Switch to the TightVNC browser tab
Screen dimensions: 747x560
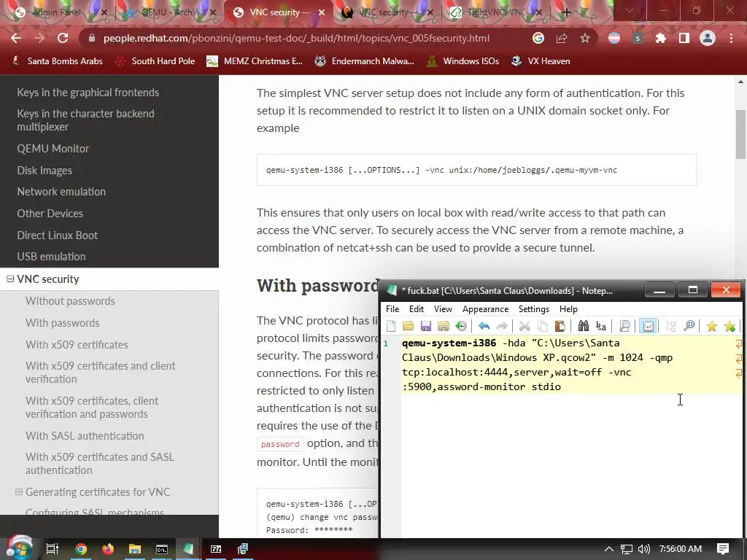[495, 12]
